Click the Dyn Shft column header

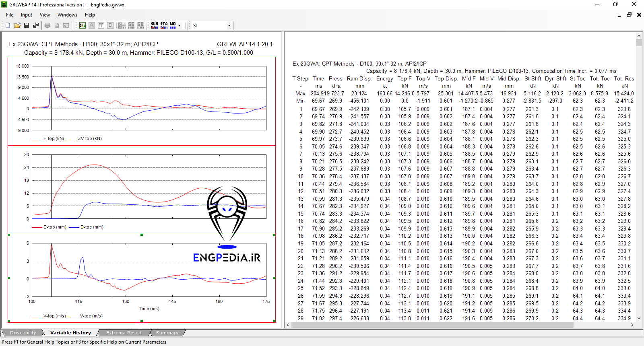(555, 78)
